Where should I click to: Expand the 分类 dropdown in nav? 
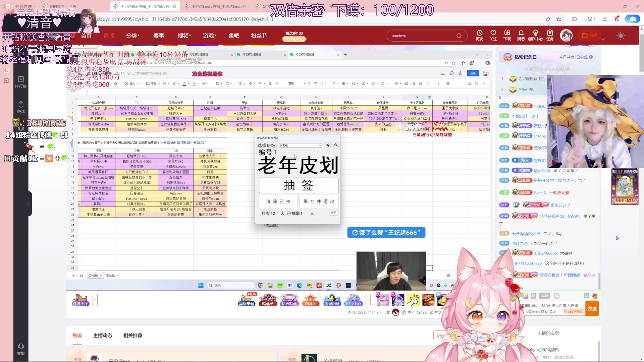coord(133,36)
